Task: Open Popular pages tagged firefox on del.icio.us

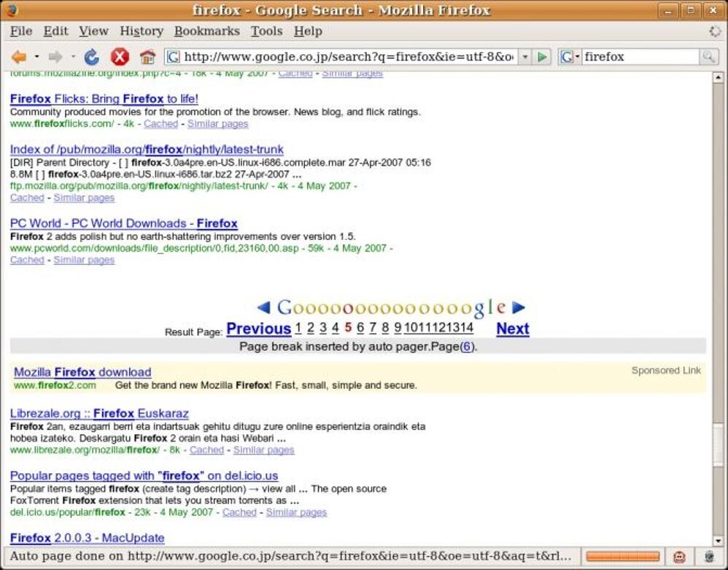Action: pyautogui.click(x=144, y=476)
